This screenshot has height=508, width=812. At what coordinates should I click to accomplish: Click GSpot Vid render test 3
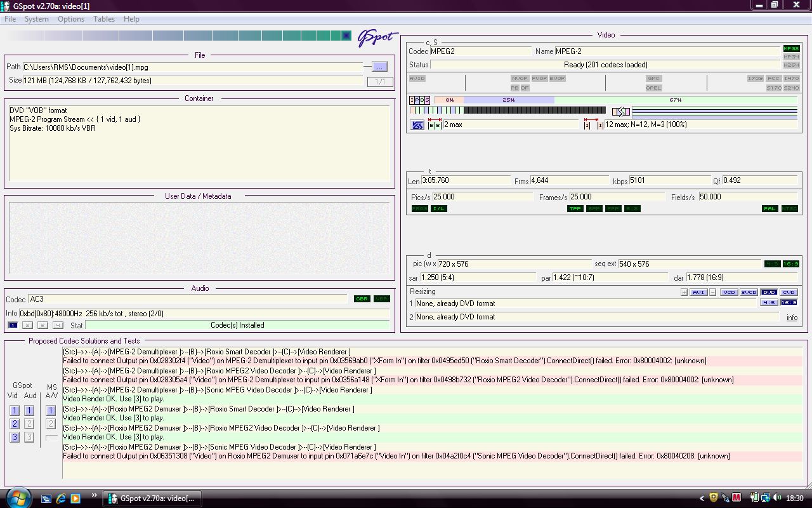click(15, 437)
